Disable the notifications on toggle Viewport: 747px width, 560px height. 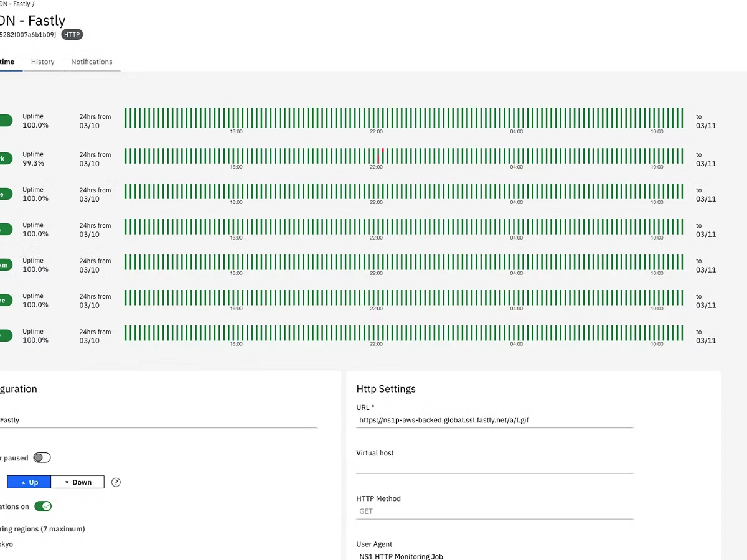pyautogui.click(x=43, y=506)
